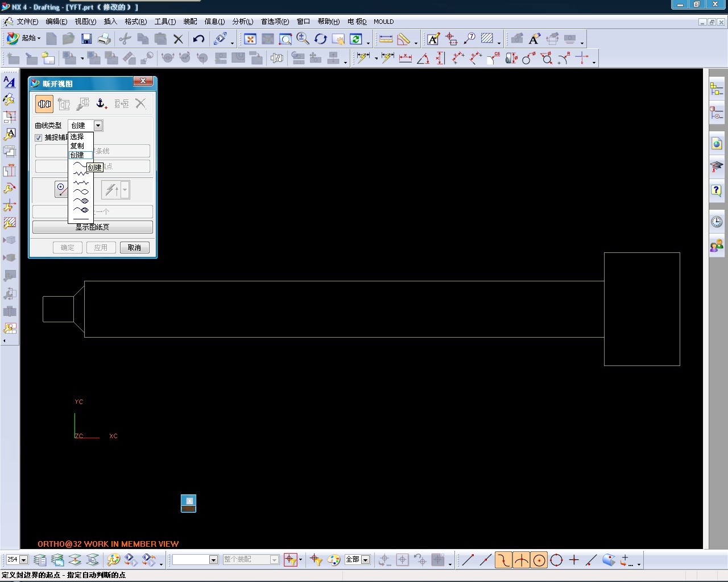This screenshot has width=728, height=582.
Task: Toggle the point on curve snap option
Action: 591,560
